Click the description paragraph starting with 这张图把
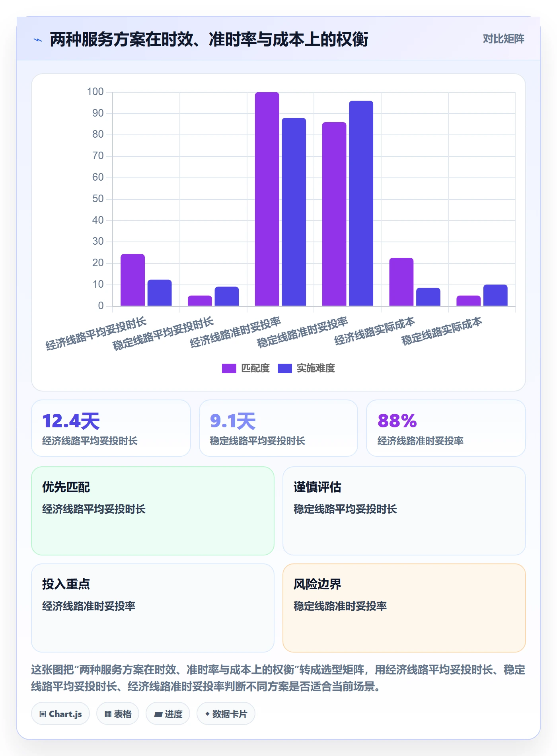This screenshot has width=557, height=756. (x=278, y=678)
